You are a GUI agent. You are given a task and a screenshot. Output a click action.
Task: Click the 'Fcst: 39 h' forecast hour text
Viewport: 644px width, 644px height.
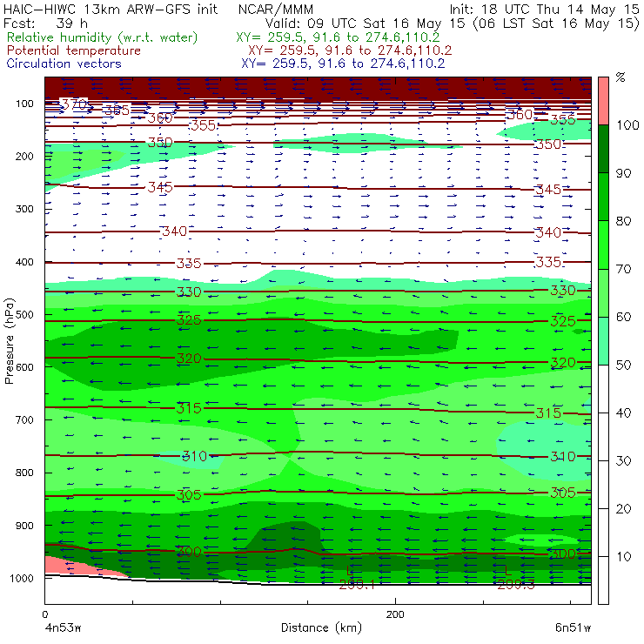click(45, 23)
